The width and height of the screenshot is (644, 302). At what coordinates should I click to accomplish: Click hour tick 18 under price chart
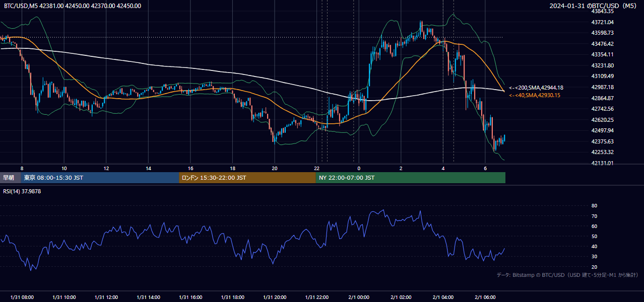232,168
